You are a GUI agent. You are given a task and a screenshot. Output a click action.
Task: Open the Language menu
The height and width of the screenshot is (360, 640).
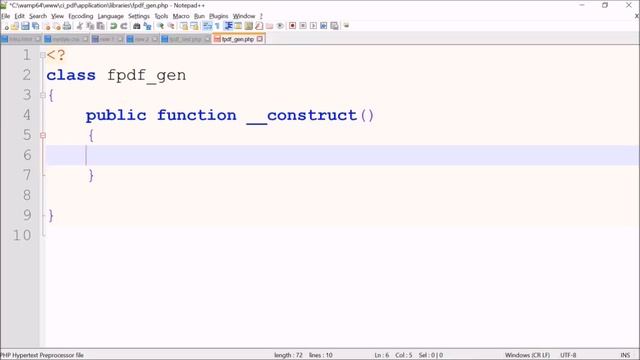111,16
